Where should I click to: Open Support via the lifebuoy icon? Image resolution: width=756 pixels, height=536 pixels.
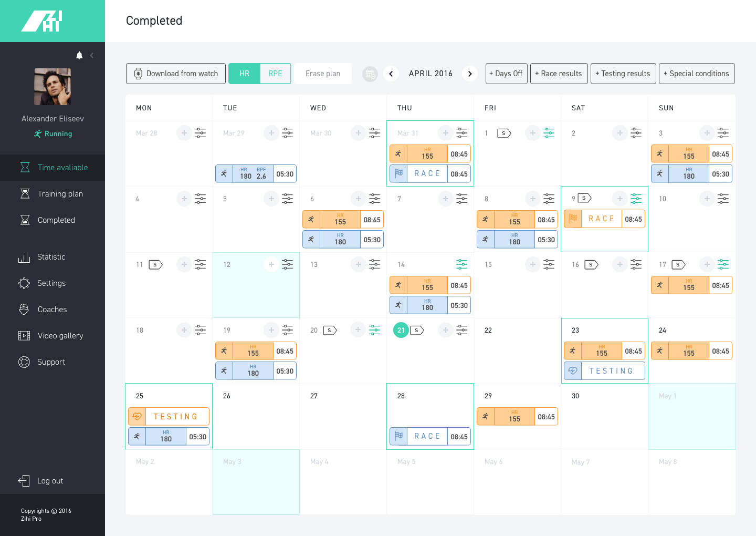(24, 362)
